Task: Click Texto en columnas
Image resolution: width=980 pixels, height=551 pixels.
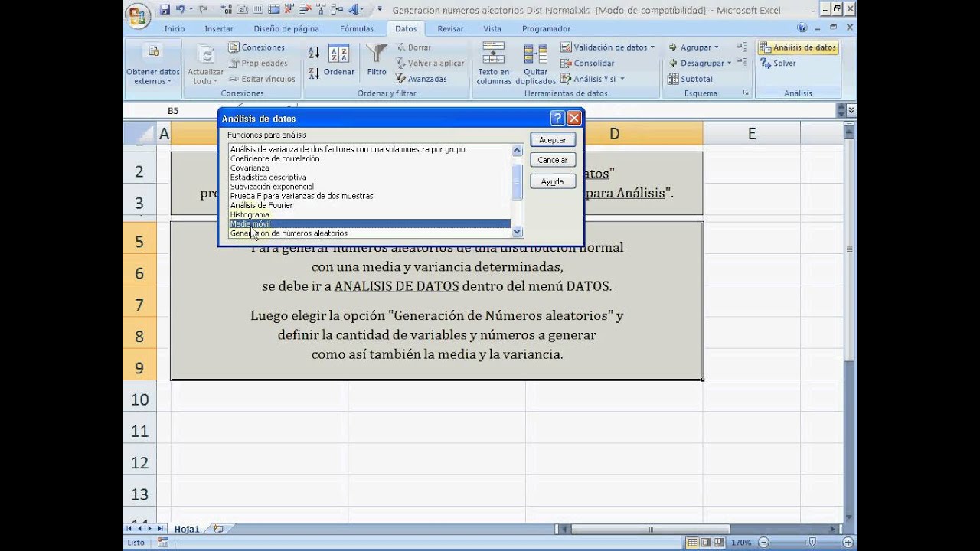Action: [494, 64]
